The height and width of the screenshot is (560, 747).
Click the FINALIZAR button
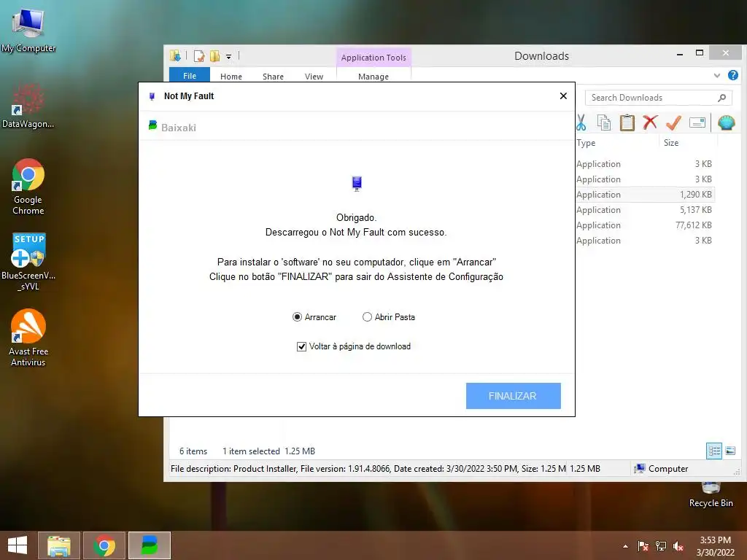coord(513,396)
